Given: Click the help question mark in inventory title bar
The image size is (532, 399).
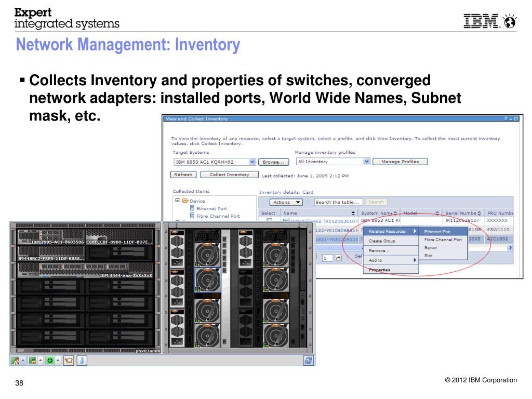Looking at the screenshot, I should [506, 119].
